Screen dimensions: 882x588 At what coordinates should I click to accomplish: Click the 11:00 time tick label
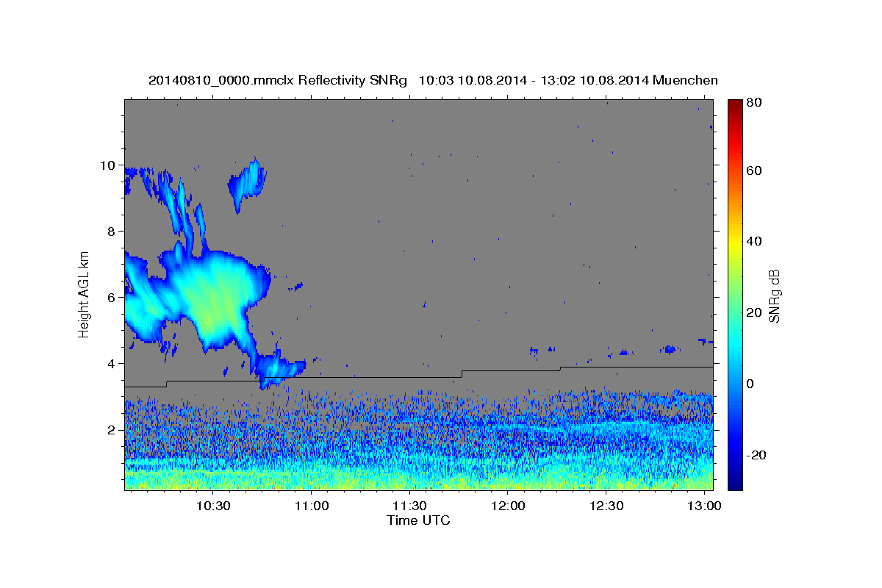(312, 506)
